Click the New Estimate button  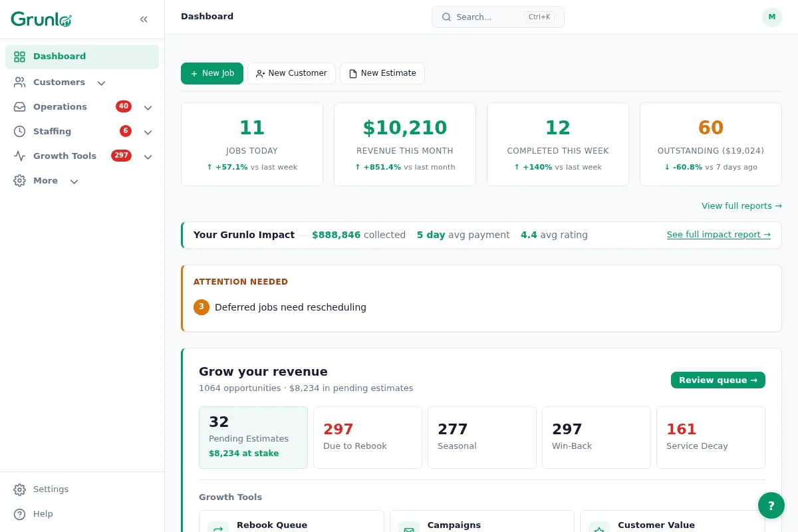pos(382,73)
